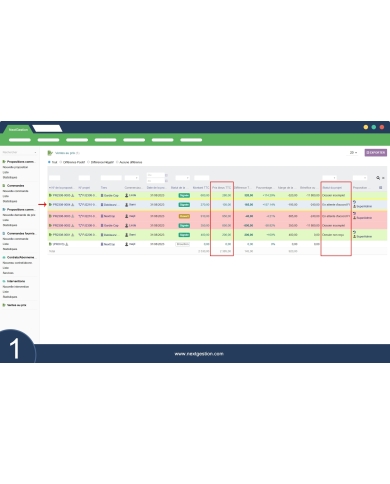Open Nouvelle proposition in the sidebar
Image resolution: width=390 pixels, height=484 pixels.
pyautogui.click(x=15, y=167)
